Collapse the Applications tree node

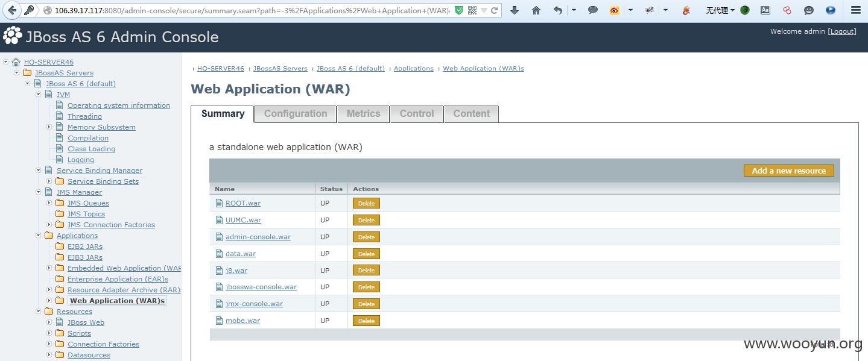click(x=39, y=236)
